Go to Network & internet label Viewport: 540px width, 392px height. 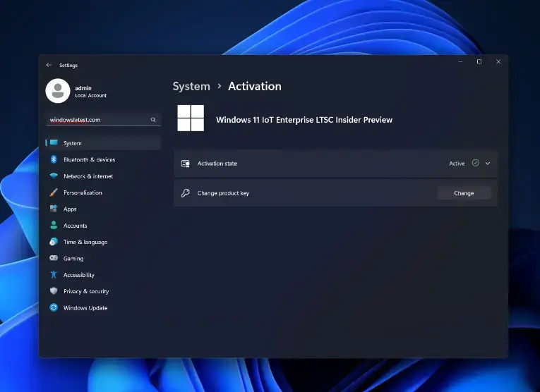point(88,176)
